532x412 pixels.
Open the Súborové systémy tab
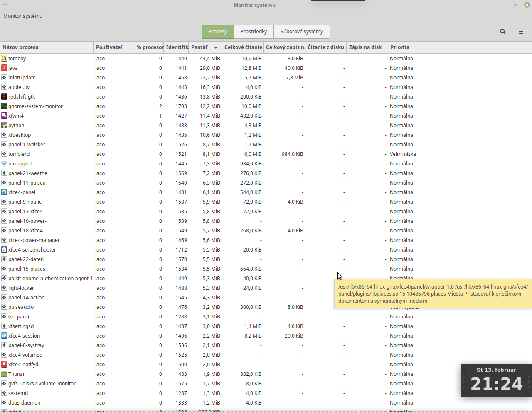click(x=301, y=32)
